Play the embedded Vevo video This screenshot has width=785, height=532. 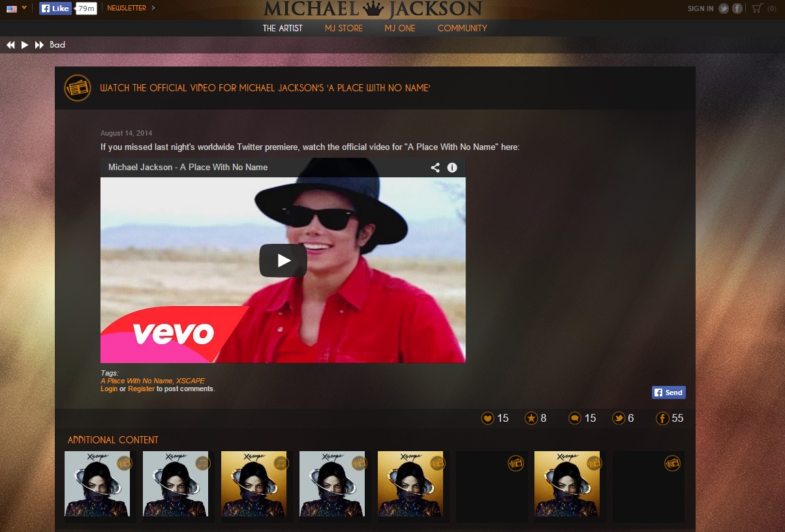pos(283,261)
